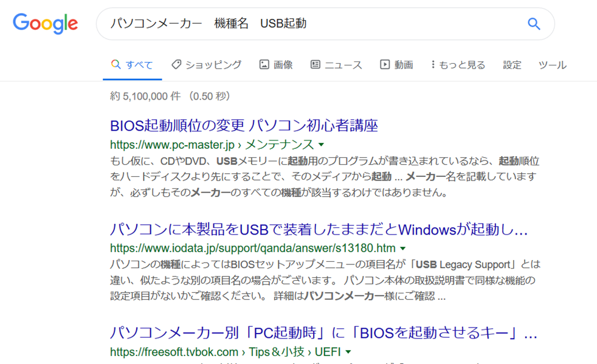597x364 pixels.
Task: Click the result count 約 5,100,000 件 text
Action: pos(145,96)
